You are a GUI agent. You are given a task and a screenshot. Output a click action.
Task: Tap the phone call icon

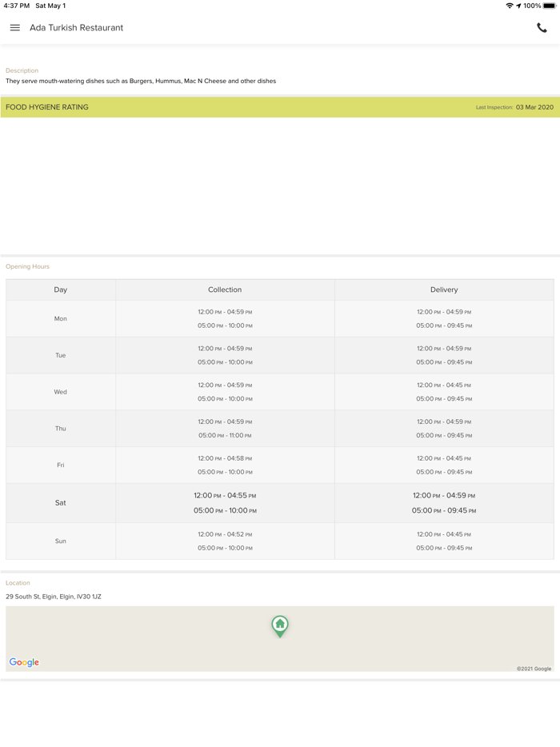pos(542,28)
